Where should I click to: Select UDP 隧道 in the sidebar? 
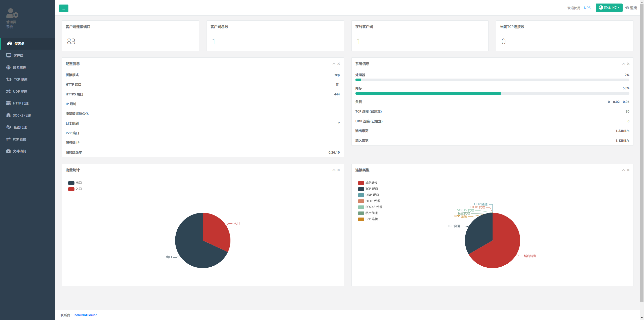(28, 91)
